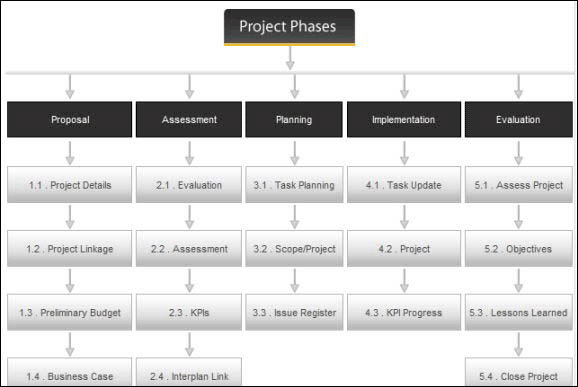The width and height of the screenshot is (578, 387).
Task: View the 3.3 Issue Register step
Action: 294,312
